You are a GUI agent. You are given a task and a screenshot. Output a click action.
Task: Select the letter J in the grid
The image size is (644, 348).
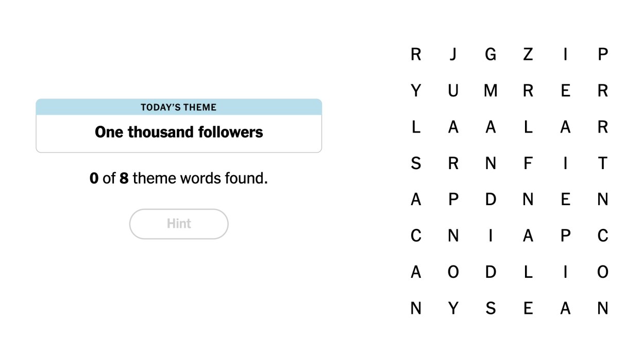[x=453, y=54]
